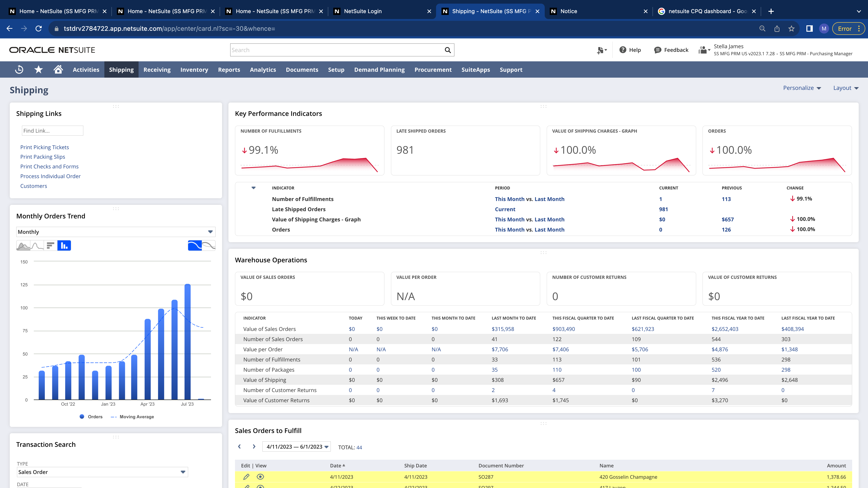Edit sales order SO287 pencil icon

point(246,476)
